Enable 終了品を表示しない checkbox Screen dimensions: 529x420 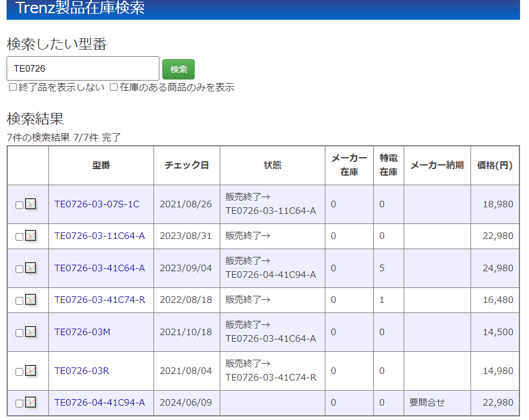[13, 87]
